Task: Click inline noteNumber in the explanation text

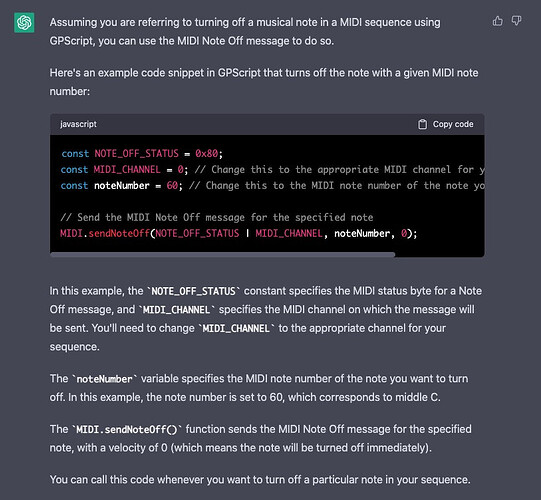Action: coord(105,379)
